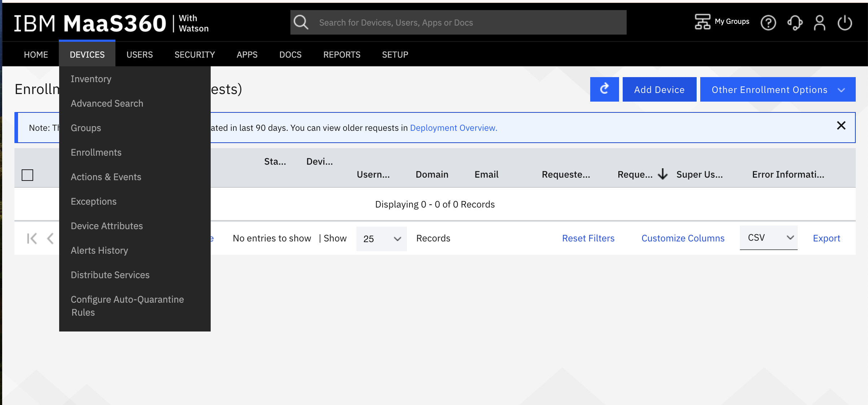Switch to the SECURITY tab
Viewport: 868px width, 405px height.
pyautogui.click(x=194, y=54)
